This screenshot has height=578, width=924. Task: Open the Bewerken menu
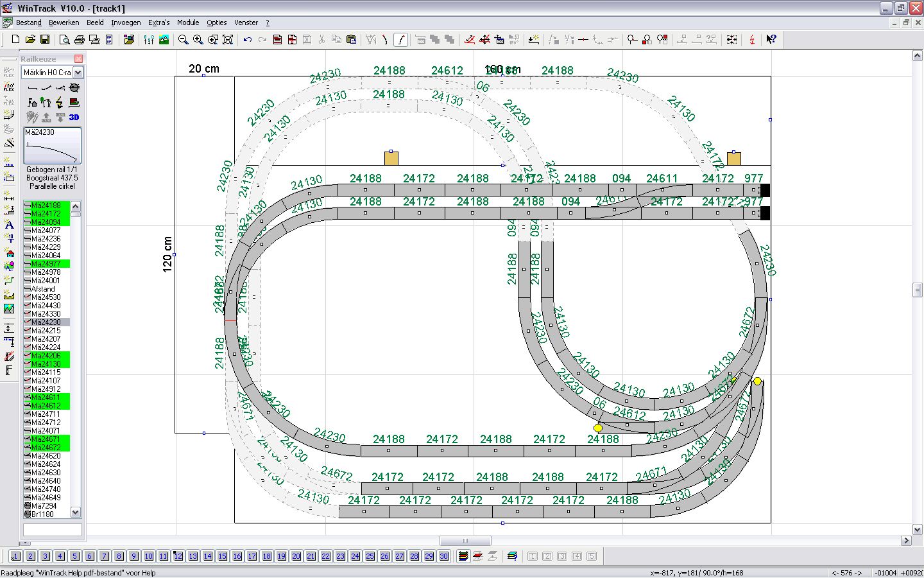coord(64,22)
